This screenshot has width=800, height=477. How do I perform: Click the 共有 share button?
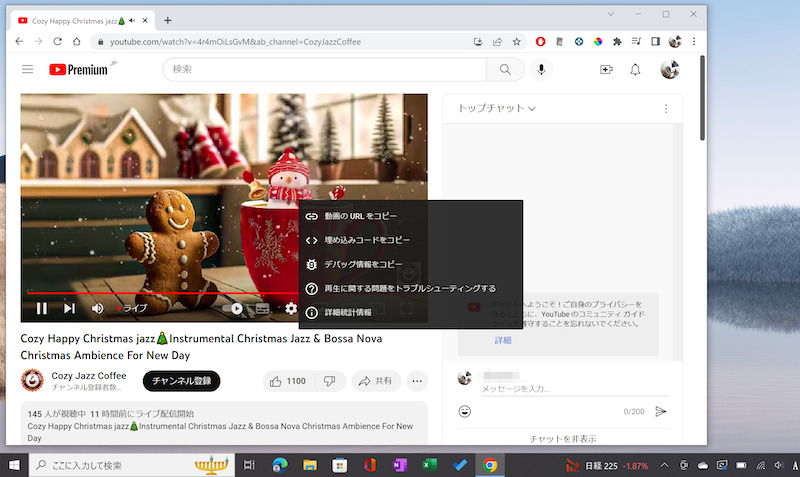click(374, 381)
